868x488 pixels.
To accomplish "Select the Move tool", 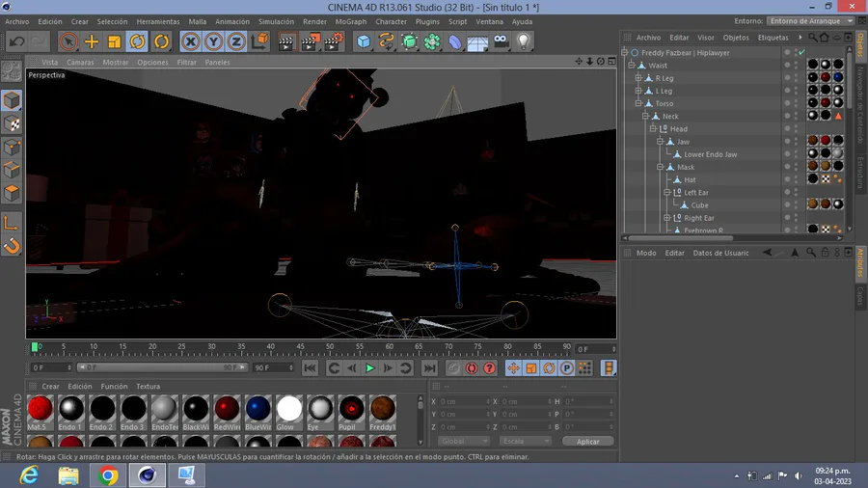I will 92,41.
